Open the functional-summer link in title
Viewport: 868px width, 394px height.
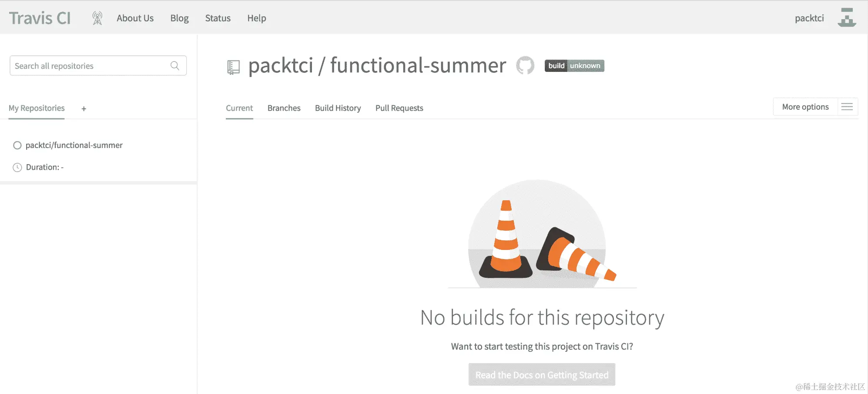click(418, 66)
